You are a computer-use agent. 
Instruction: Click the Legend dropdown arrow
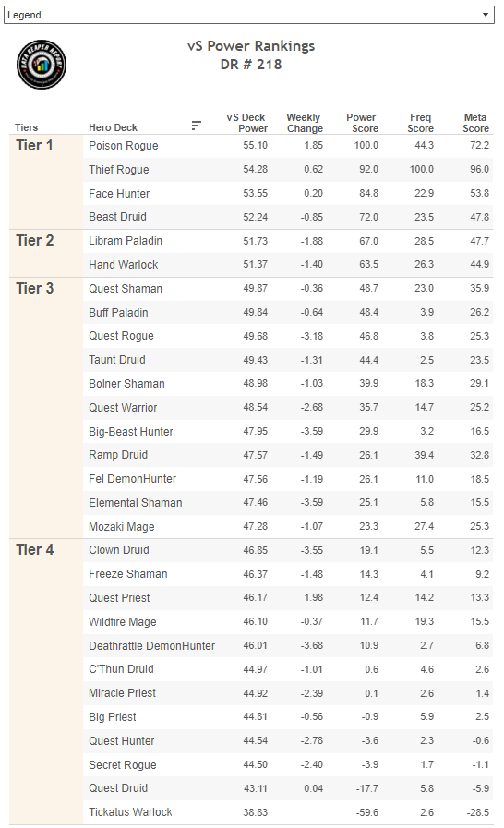coord(485,15)
